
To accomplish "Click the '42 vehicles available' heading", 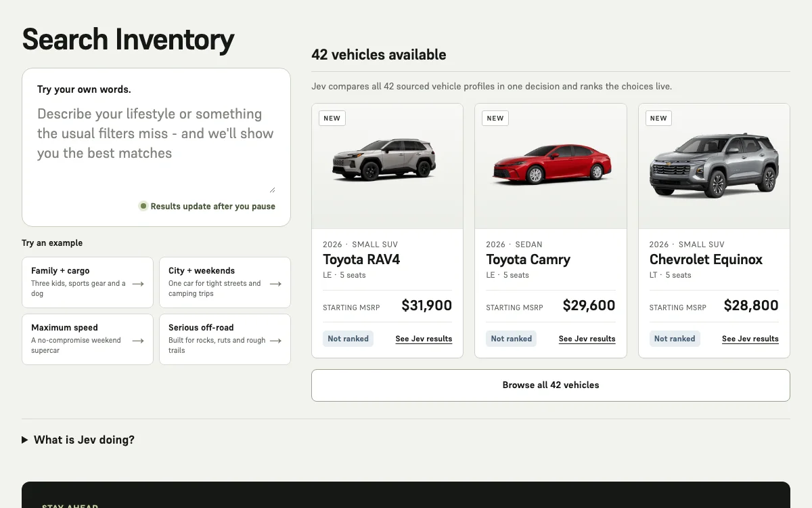I will point(379,55).
